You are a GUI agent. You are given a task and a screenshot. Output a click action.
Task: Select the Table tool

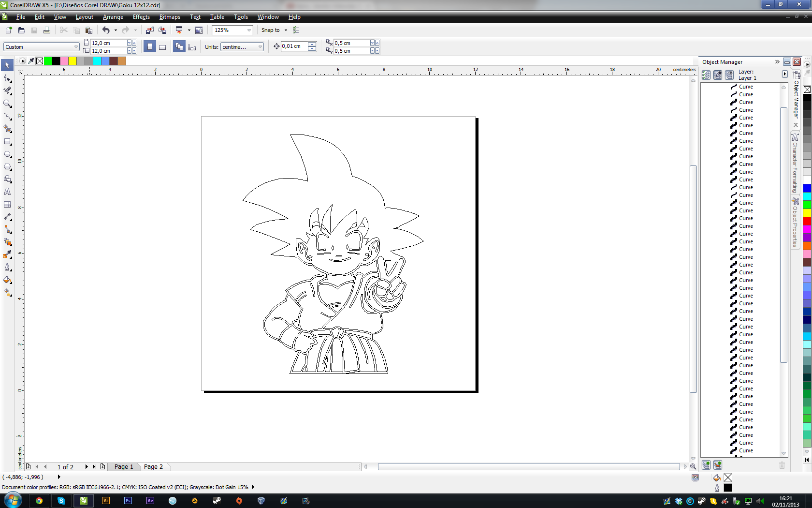coord(7,205)
